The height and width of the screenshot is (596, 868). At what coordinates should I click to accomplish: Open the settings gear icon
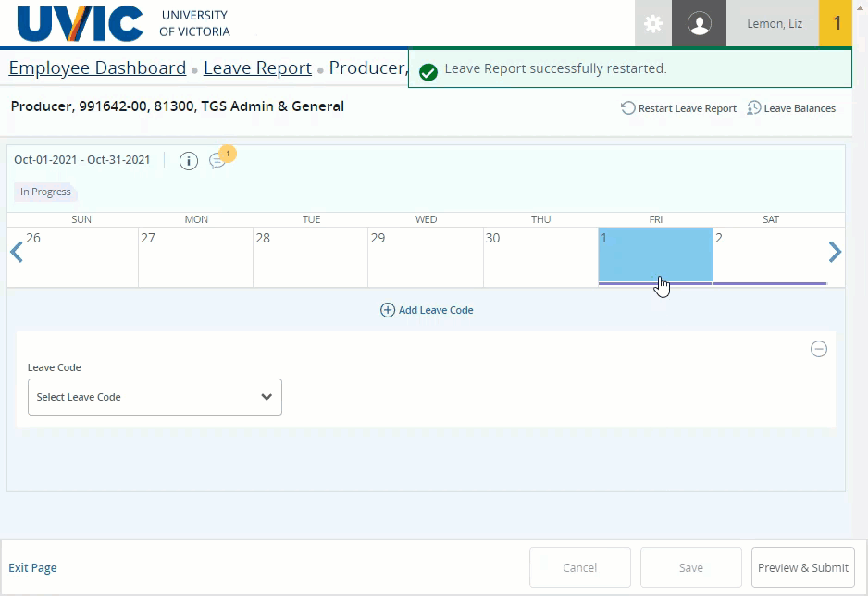(653, 24)
